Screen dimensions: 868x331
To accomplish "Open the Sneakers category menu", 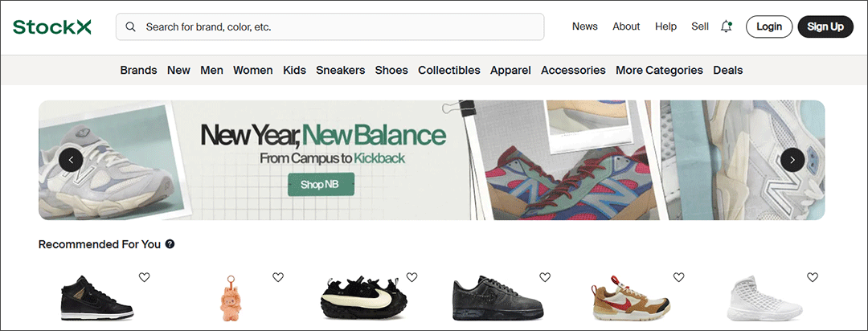I will pyautogui.click(x=340, y=70).
